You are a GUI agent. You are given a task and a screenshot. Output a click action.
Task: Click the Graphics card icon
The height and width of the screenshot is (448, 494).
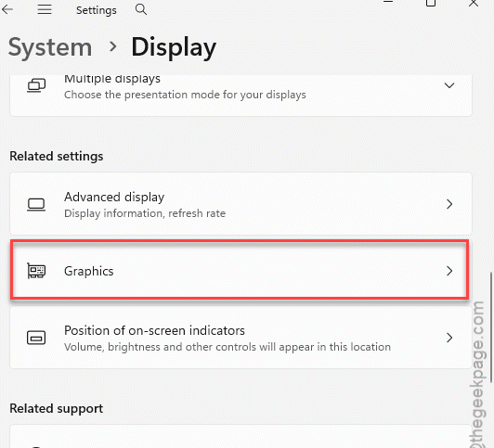(x=36, y=271)
